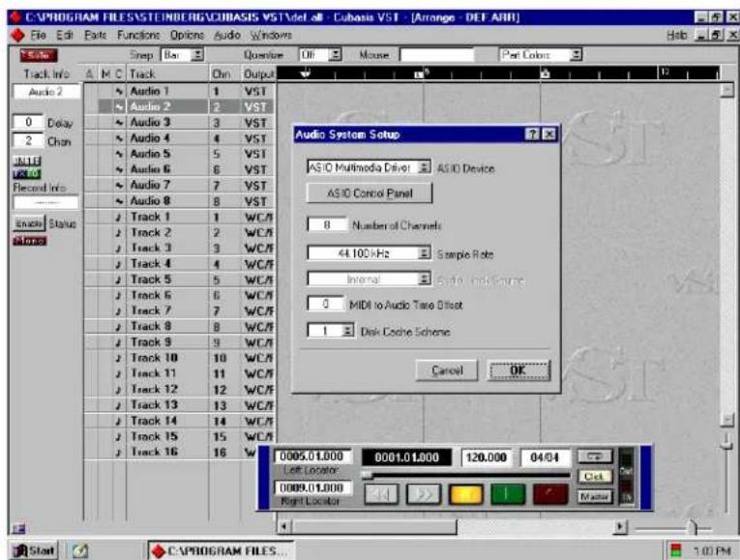The width and height of the screenshot is (740, 560).
Task: Click the rewind transport button
Action: click(381, 494)
